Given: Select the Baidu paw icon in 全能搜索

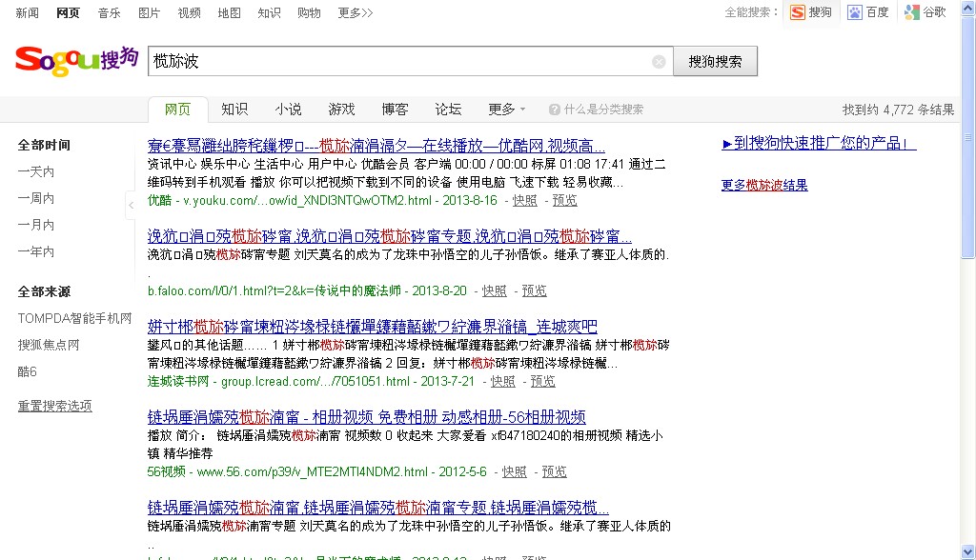Looking at the screenshot, I should (855, 12).
